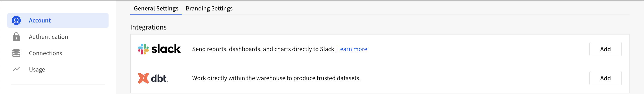The image size is (644, 94).
Task: Click the orange dbt logo icon
Action: click(x=143, y=78)
